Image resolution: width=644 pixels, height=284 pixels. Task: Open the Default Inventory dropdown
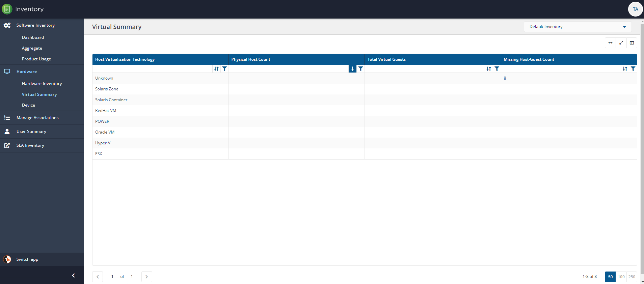pos(578,27)
